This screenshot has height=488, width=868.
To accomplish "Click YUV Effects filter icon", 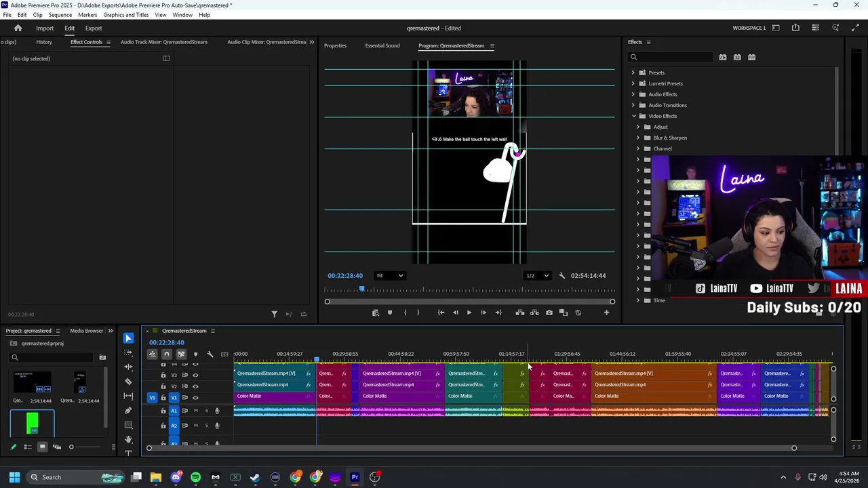I will pyautogui.click(x=751, y=57).
